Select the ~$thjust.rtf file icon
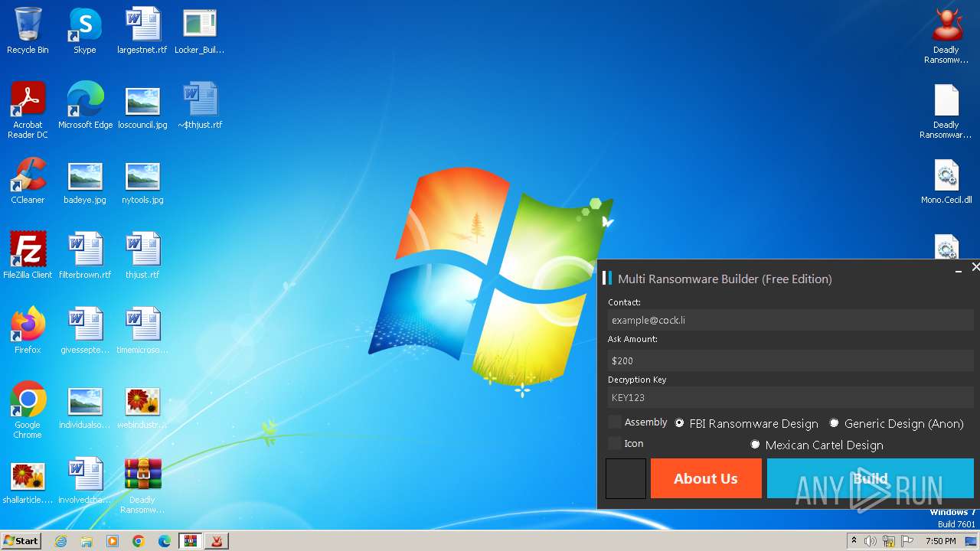This screenshot has width=980, height=551. 200,106
